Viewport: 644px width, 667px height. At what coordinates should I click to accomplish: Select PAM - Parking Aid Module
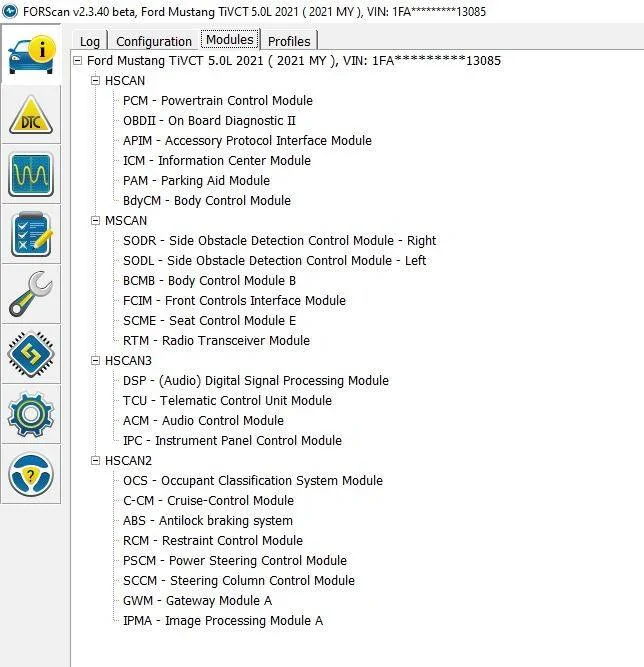coord(196,180)
